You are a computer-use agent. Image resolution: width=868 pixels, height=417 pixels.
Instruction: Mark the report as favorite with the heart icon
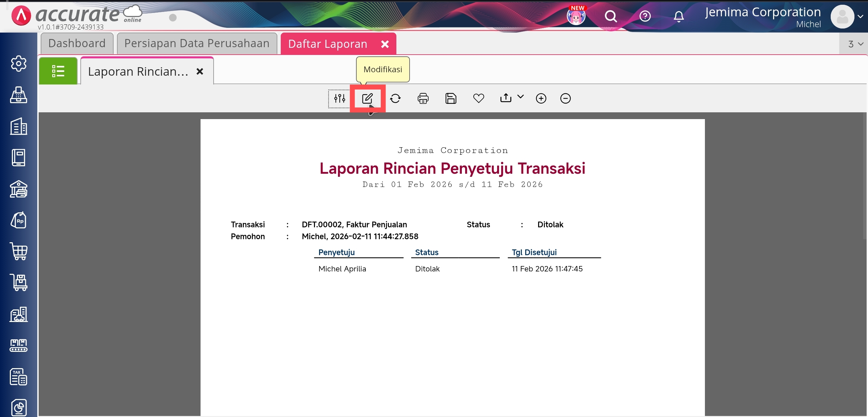coord(478,98)
